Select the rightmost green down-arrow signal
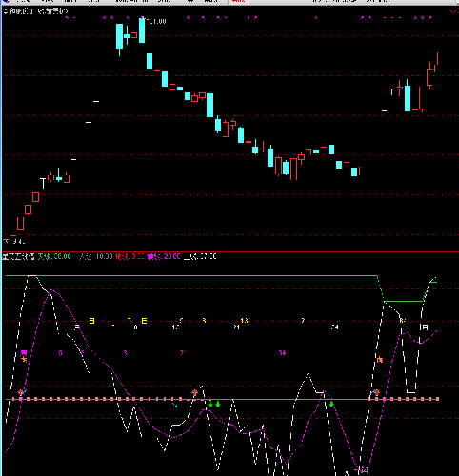459x476 pixels. coord(331,404)
